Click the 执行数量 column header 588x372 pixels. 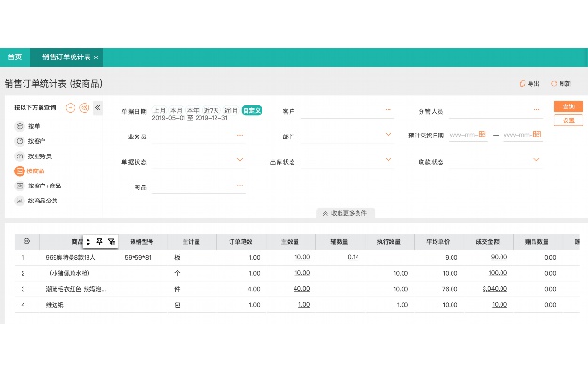[x=389, y=242]
